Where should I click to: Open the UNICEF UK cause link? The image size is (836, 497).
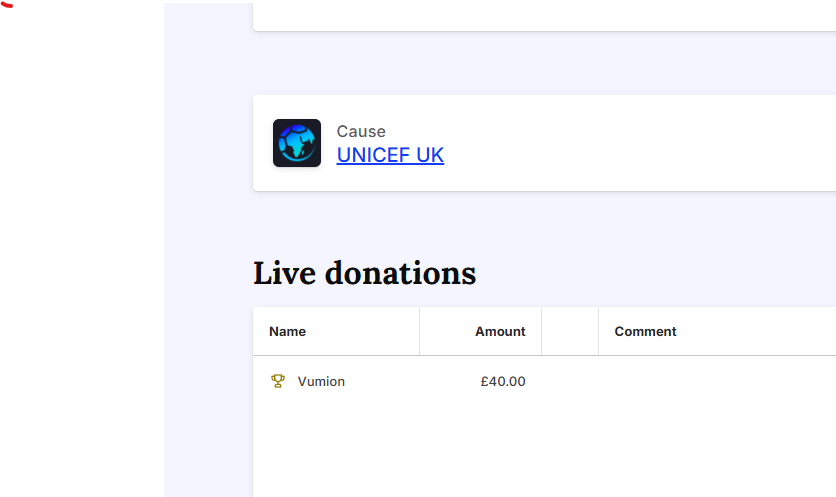click(390, 155)
